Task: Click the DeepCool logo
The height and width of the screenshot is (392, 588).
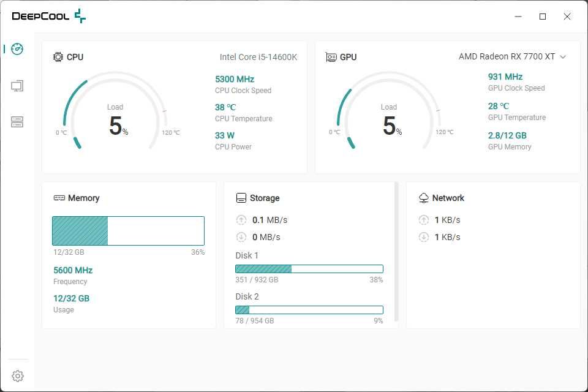Action: [49, 16]
